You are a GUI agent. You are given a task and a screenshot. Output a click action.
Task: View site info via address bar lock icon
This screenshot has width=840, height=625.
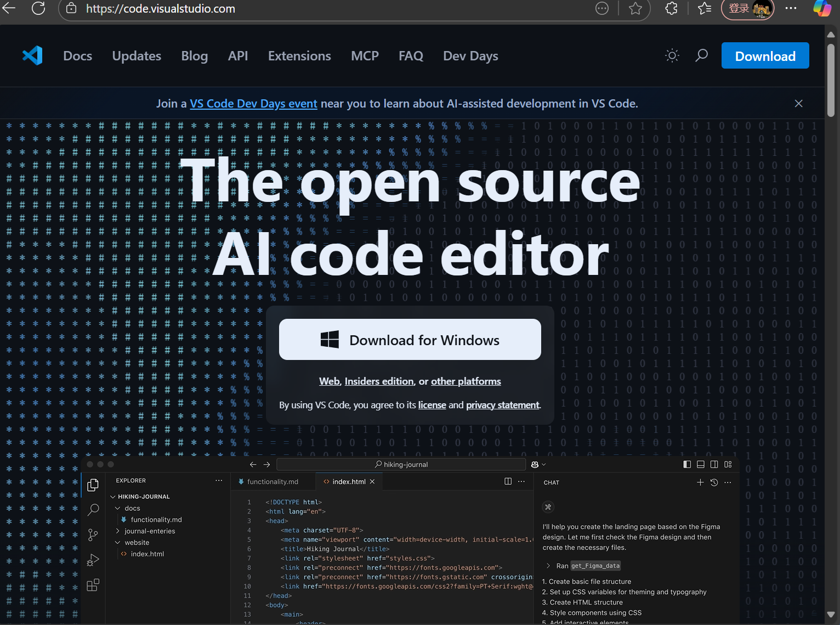[x=72, y=8]
